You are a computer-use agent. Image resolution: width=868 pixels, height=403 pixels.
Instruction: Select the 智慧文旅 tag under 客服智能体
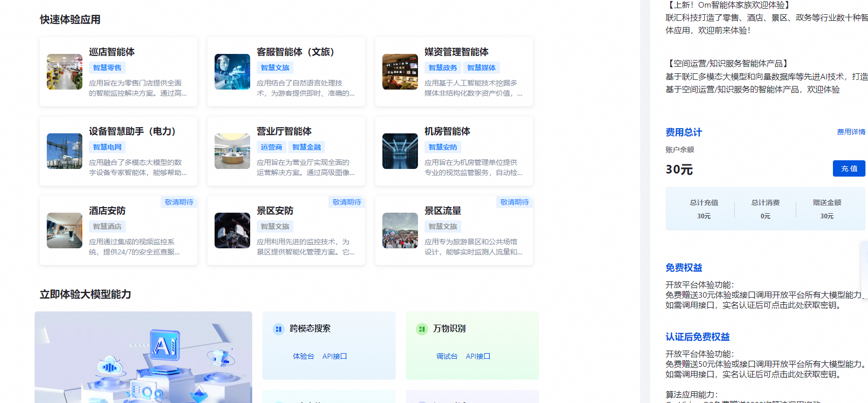pyautogui.click(x=275, y=68)
